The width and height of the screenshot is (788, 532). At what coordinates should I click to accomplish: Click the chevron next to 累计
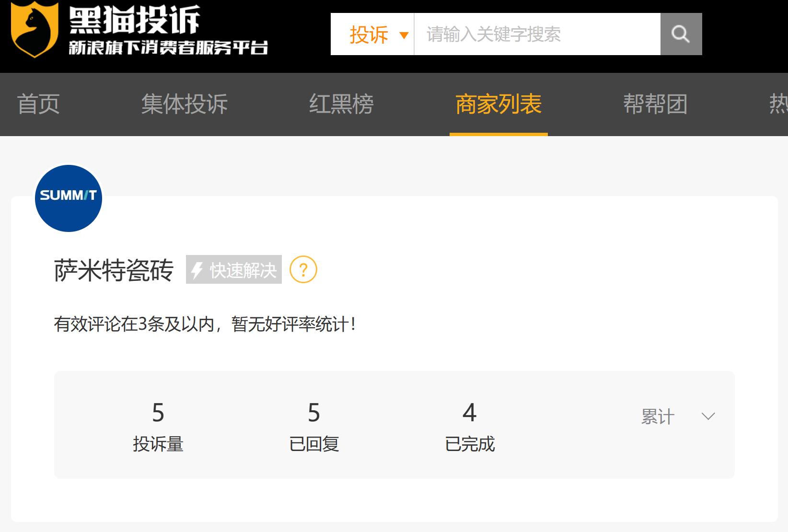coord(708,417)
